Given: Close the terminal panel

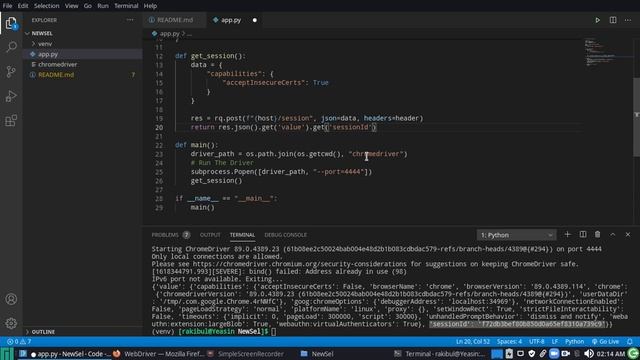Looking at the screenshot, I should (628, 235).
